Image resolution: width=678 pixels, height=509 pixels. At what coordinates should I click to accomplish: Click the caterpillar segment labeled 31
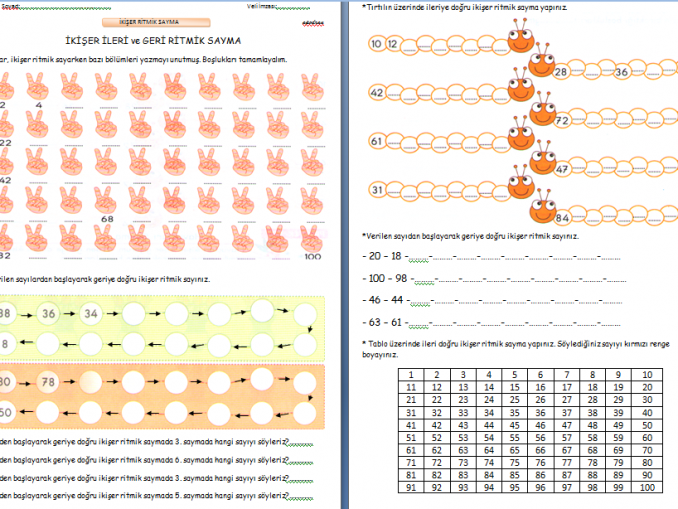click(x=377, y=190)
